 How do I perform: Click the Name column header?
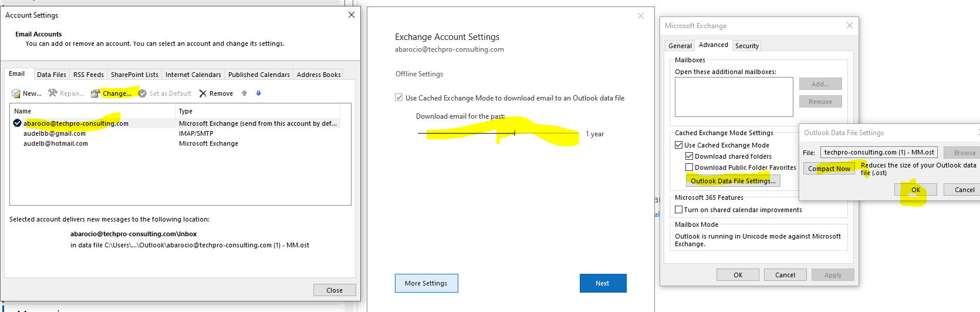93,111
